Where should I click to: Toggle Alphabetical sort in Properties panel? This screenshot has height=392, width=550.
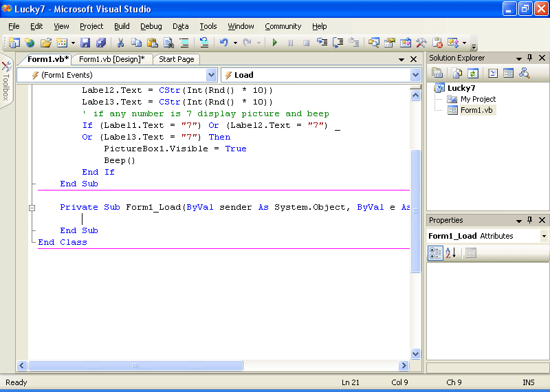coord(450,253)
